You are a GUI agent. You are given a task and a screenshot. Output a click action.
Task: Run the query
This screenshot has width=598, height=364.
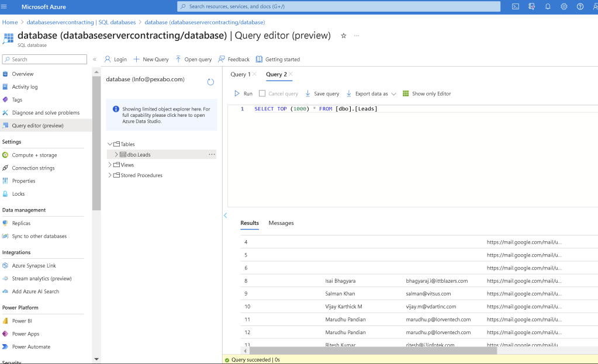click(x=243, y=93)
